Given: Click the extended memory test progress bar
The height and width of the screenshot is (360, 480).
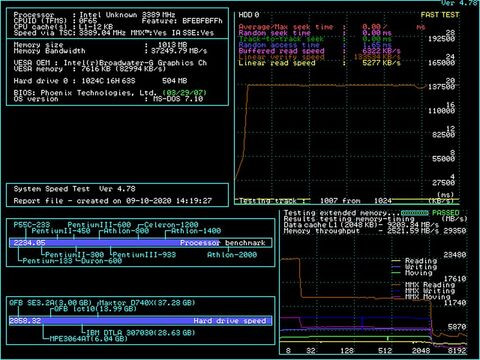Looking at the screenshot, I should (x=414, y=213).
